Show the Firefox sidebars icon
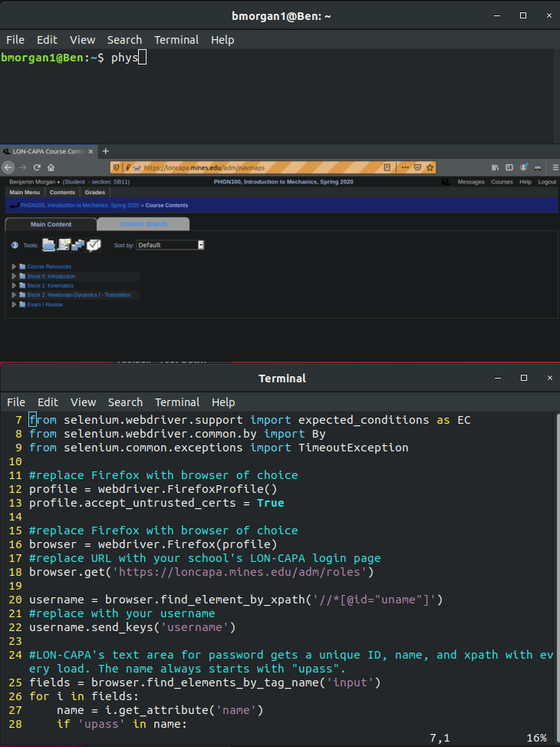This screenshot has height=747, width=560. click(509, 167)
